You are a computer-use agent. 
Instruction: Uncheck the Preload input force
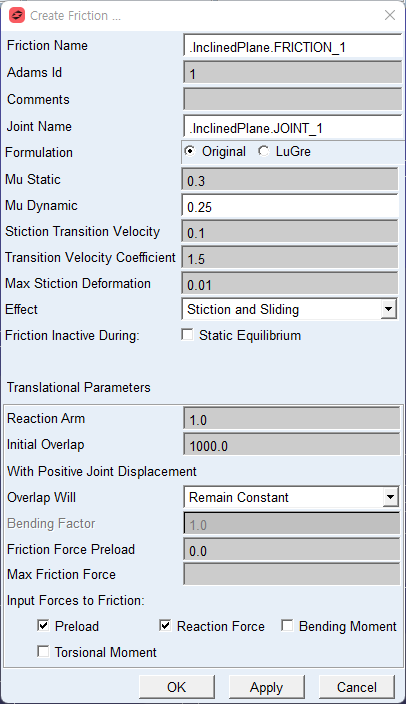43,625
